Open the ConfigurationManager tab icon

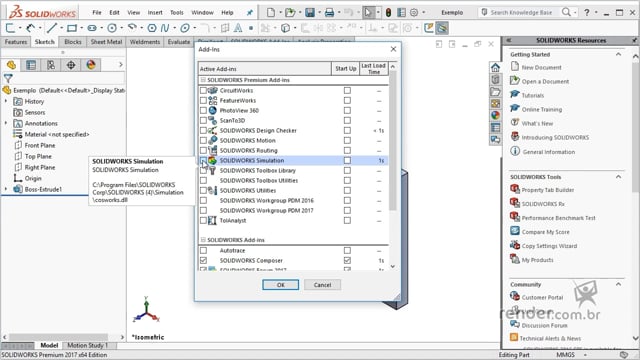51,65
